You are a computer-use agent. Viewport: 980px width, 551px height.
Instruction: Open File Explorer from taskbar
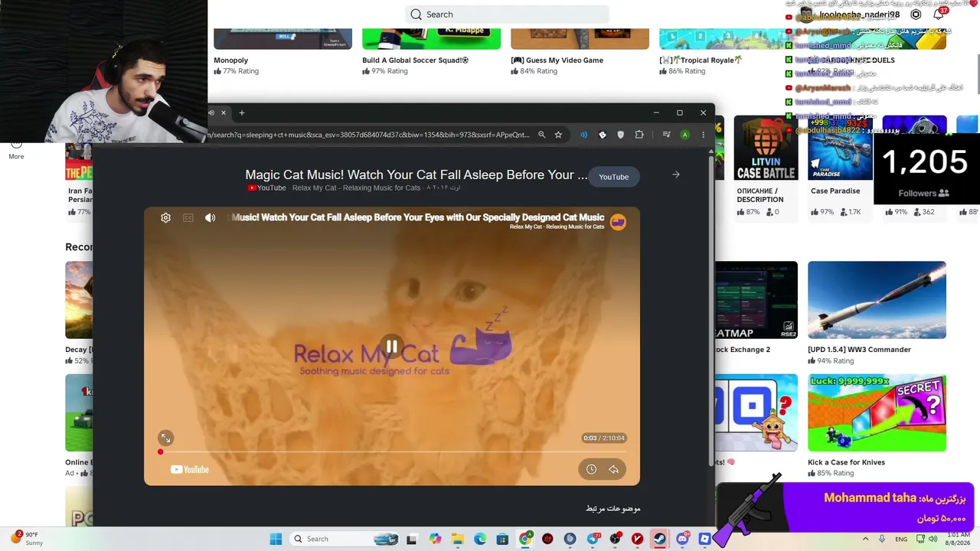[457, 539]
